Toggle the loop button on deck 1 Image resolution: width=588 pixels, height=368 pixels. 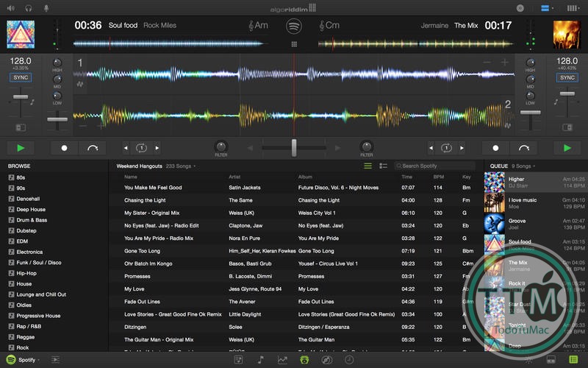point(141,148)
